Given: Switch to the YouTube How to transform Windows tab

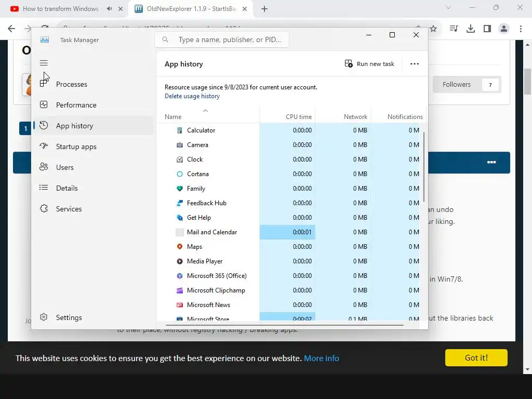Looking at the screenshot, I should point(60,9).
